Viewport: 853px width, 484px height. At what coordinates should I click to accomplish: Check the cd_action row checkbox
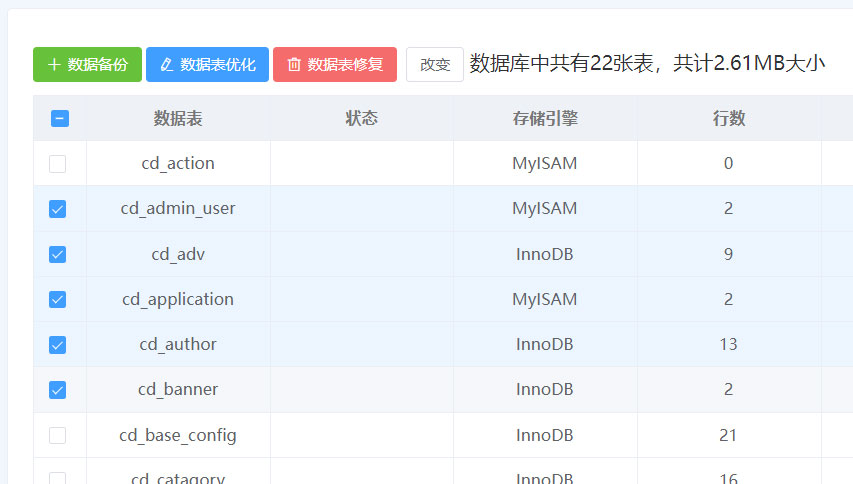pos(58,164)
